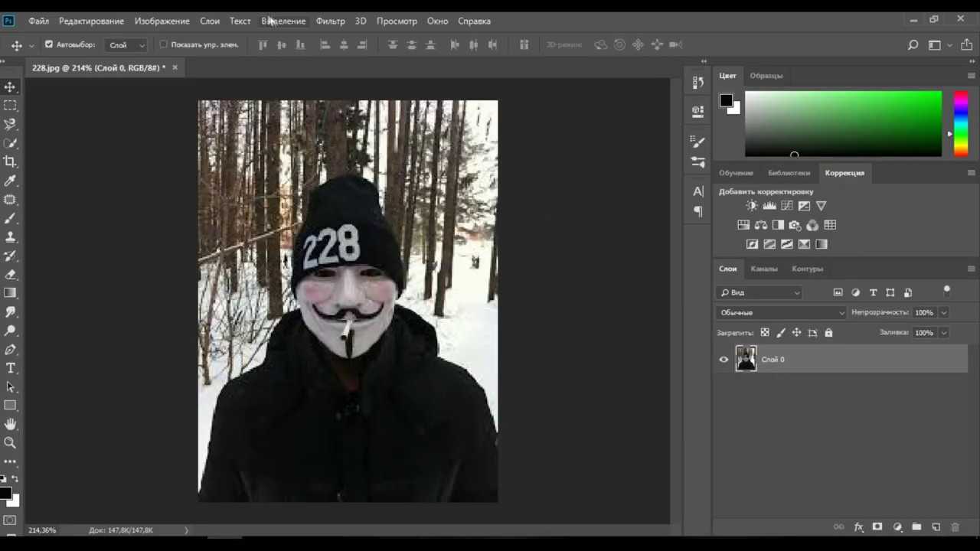Open the Edit Toolbar three-dots button
This screenshot has width=980, height=551.
pyautogui.click(x=10, y=461)
